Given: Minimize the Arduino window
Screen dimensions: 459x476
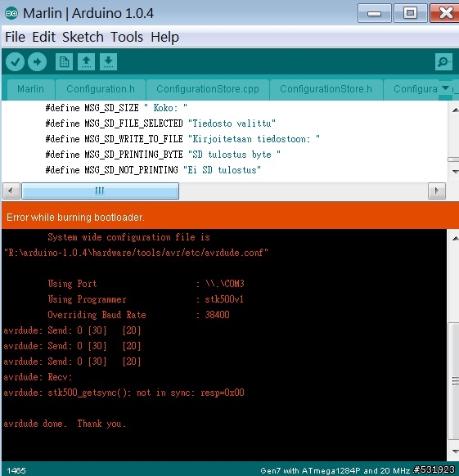Looking at the screenshot, I should tap(374, 13).
